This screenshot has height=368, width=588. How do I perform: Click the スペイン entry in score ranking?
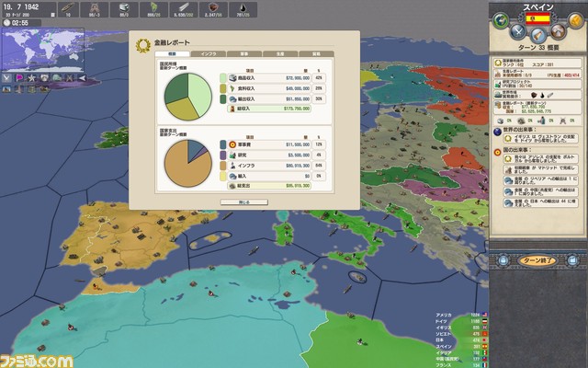click(x=461, y=346)
